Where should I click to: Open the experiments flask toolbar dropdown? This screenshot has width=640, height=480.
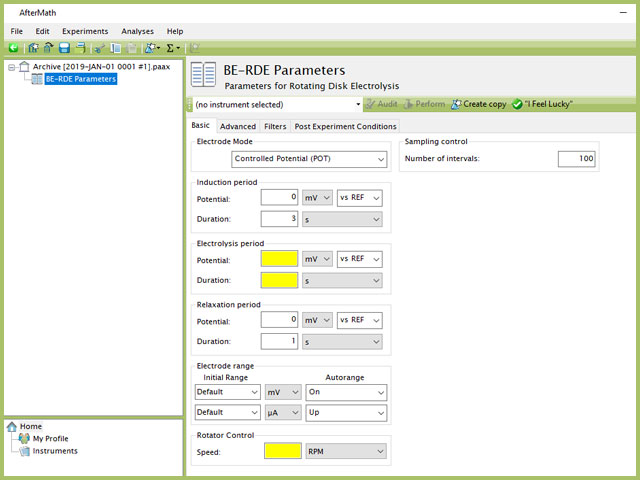153,48
